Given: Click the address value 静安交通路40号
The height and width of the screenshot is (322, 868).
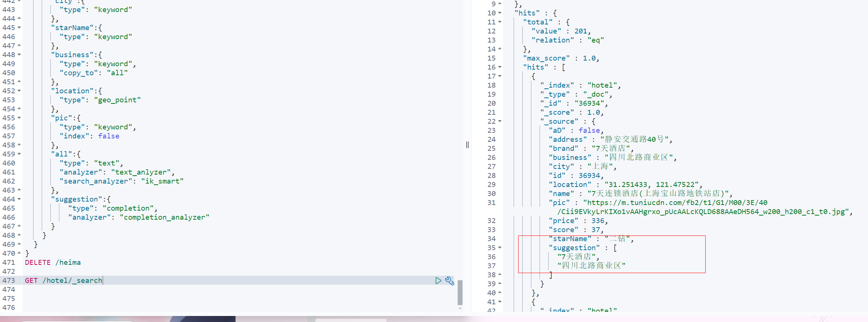Looking at the screenshot, I should 634,140.
